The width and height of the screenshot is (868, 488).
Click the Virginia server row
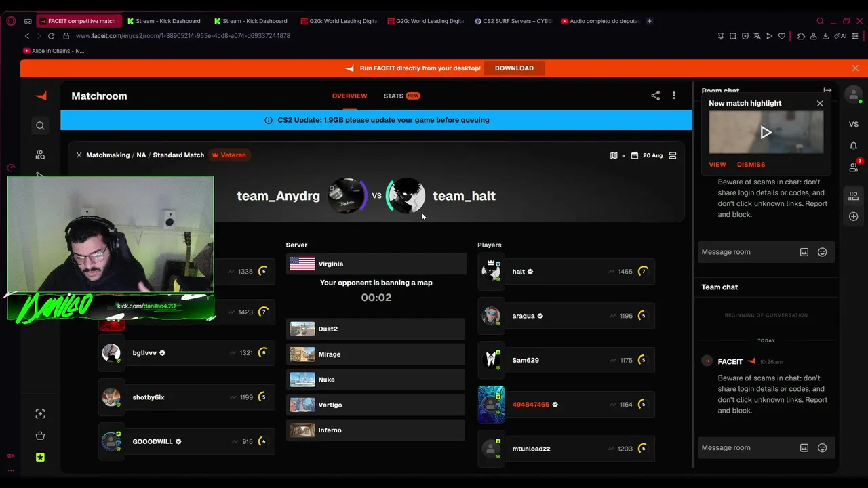[x=376, y=264]
